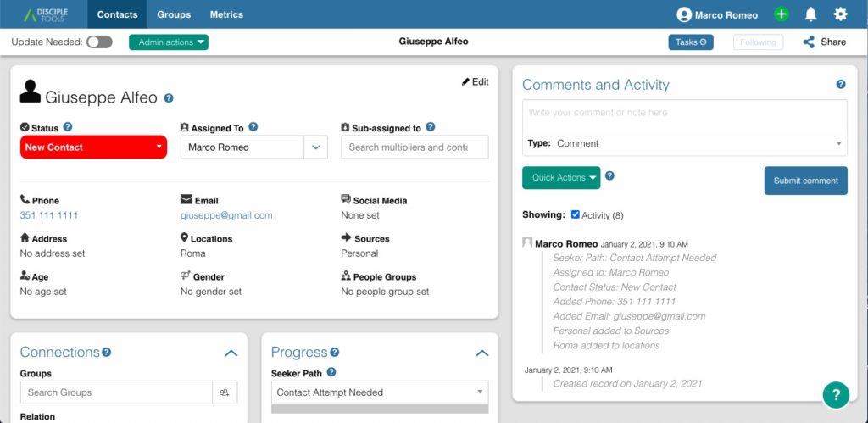Click the giuseppe@gmail.com email link

pyautogui.click(x=226, y=215)
